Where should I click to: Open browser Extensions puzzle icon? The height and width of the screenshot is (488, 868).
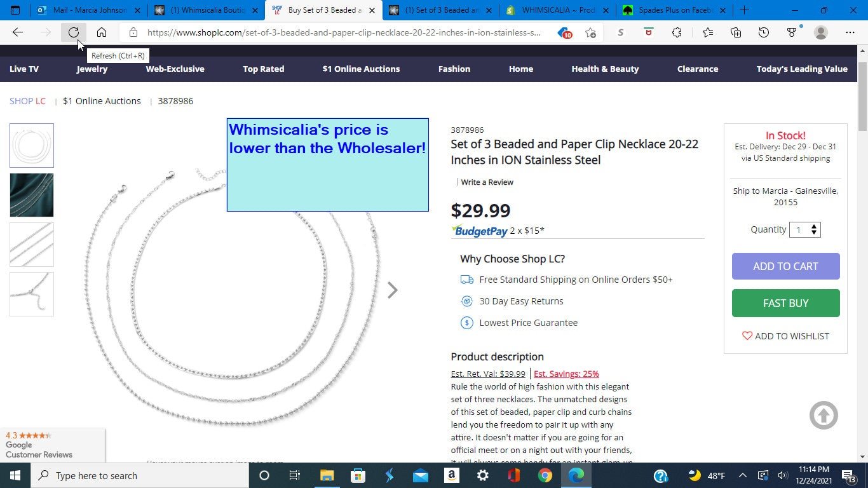point(677,32)
